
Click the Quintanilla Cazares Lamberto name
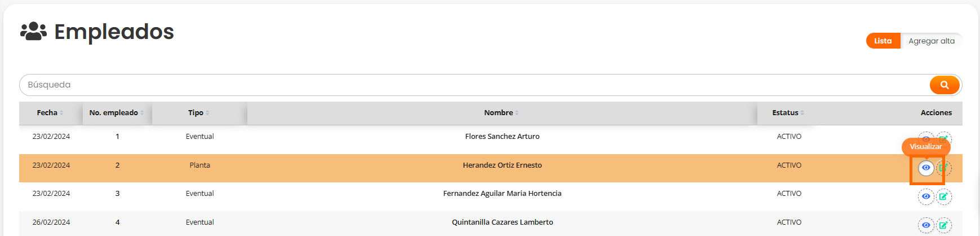502,222
